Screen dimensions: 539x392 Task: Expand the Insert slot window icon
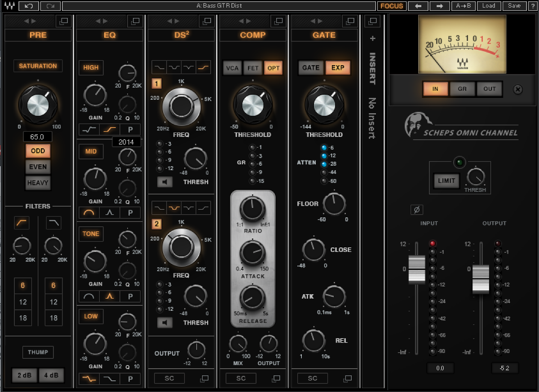[372, 21]
